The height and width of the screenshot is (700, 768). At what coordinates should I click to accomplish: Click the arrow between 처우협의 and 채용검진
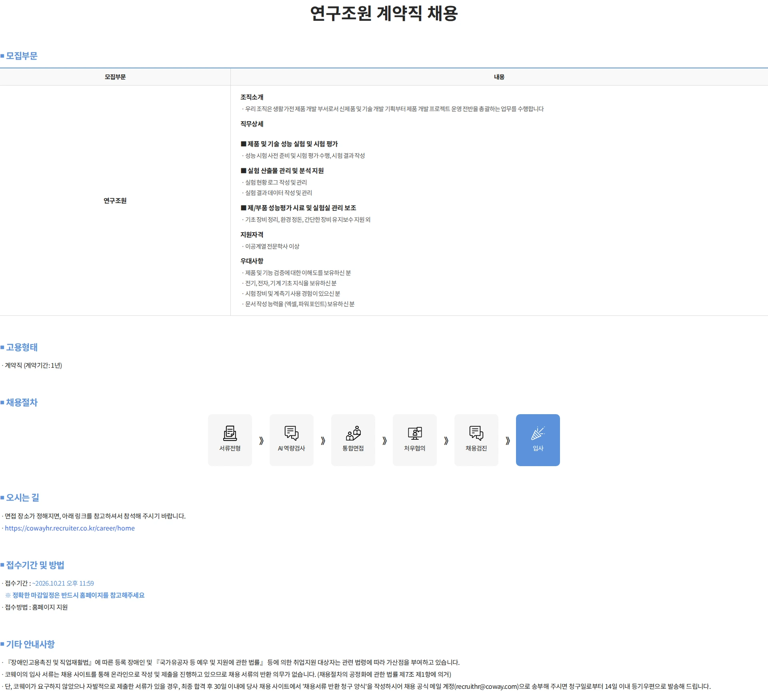point(446,441)
